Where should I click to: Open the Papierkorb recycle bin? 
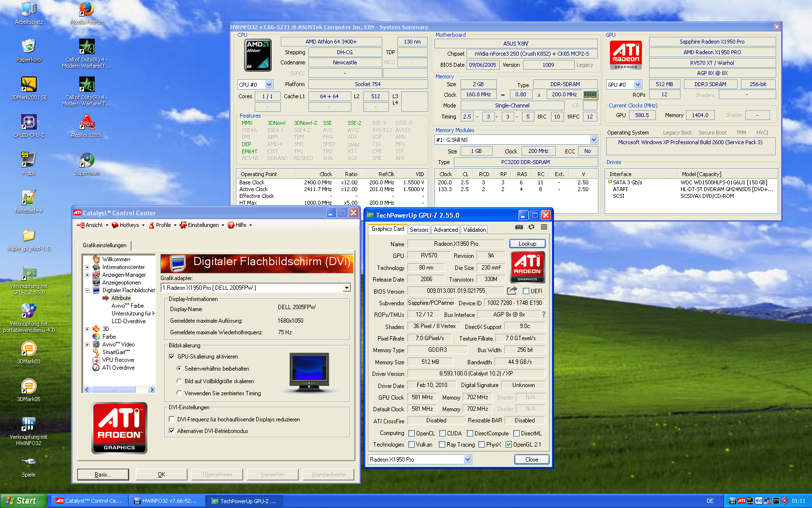click(x=29, y=50)
